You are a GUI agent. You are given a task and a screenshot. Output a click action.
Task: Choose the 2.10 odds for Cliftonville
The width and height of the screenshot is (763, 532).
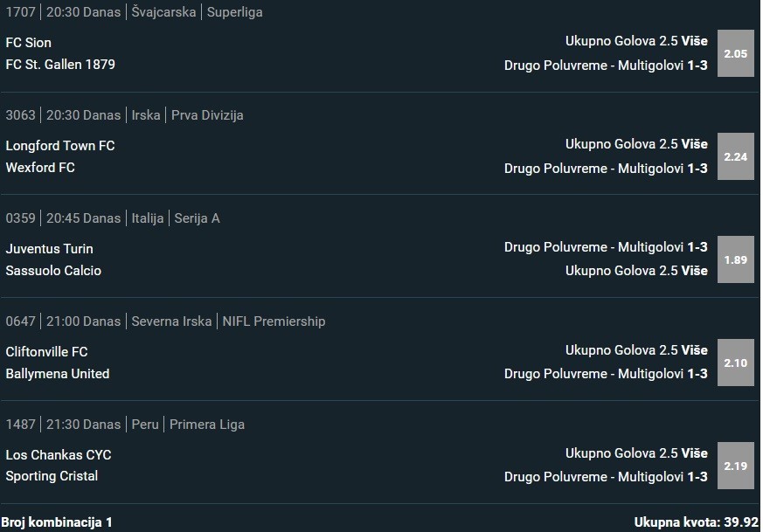pos(735,363)
